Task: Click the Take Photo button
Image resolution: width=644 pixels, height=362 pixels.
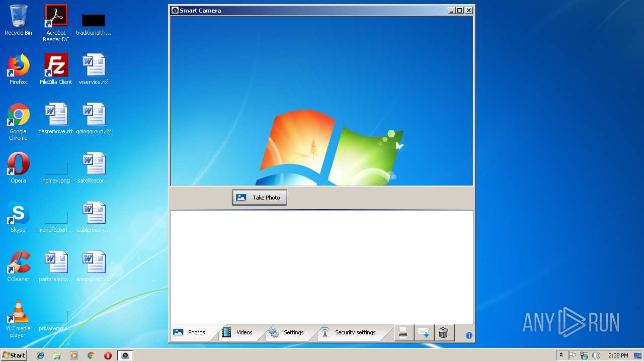Action: [x=260, y=198]
